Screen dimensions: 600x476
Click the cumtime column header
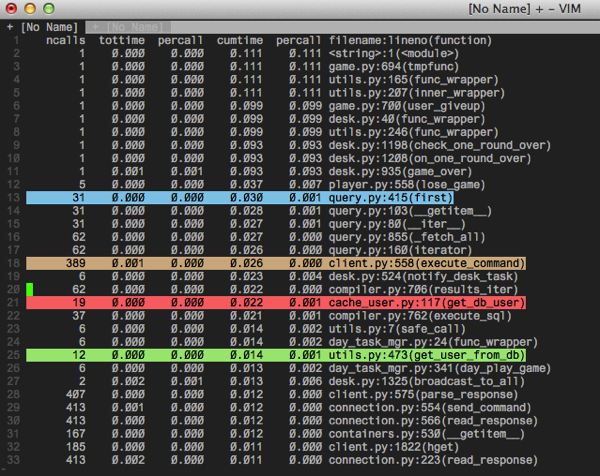coord(240,41)
